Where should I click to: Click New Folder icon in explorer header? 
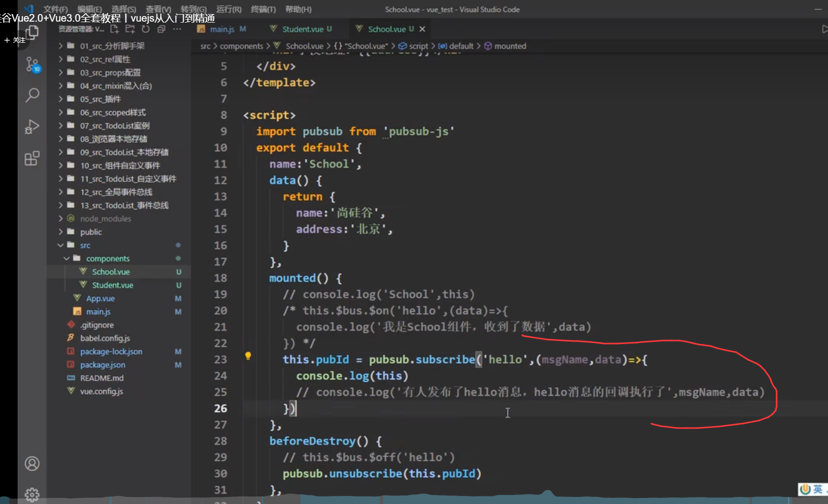130,29
